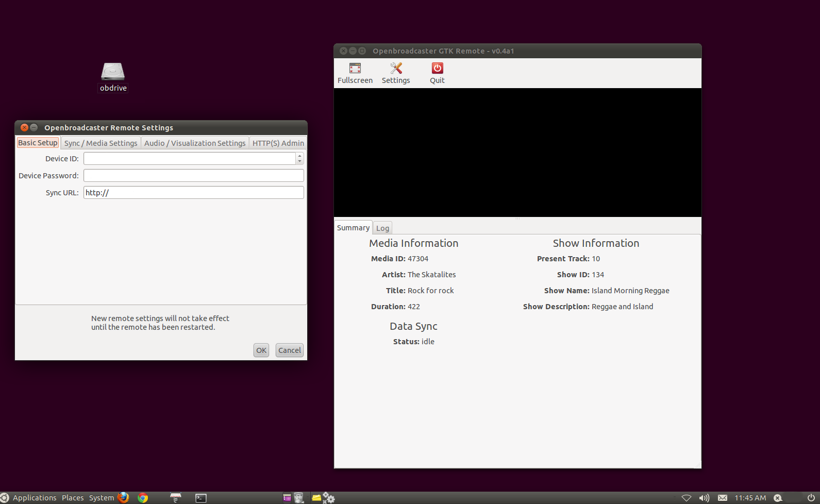The width and height of the screenshot is (820, 504).
Task: Click the panel launcher left of the terminal
Action: (176, 497)
